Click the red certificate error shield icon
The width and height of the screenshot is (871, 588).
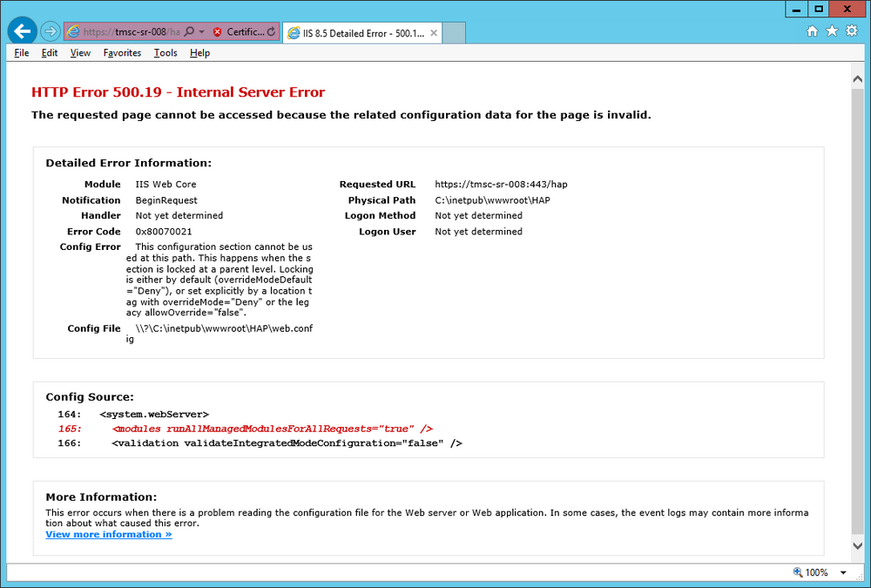click(217, 32)
